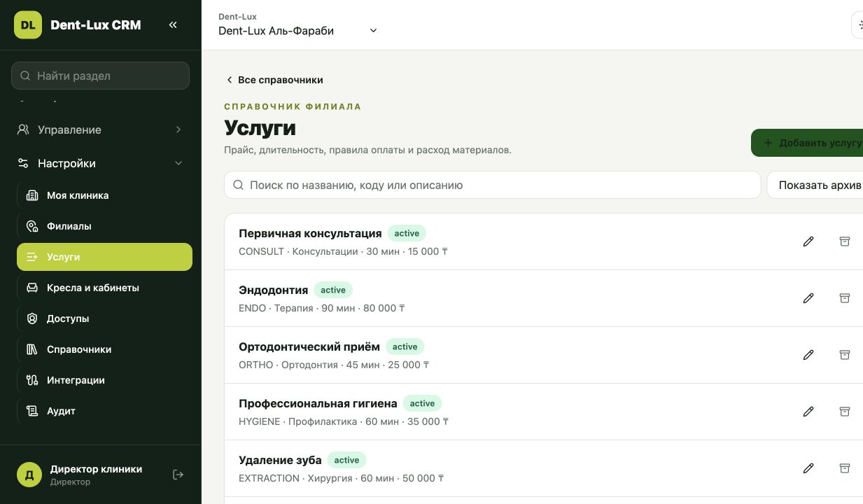Click the DL logo badge

pyautogui.click(x=28, y=25)
